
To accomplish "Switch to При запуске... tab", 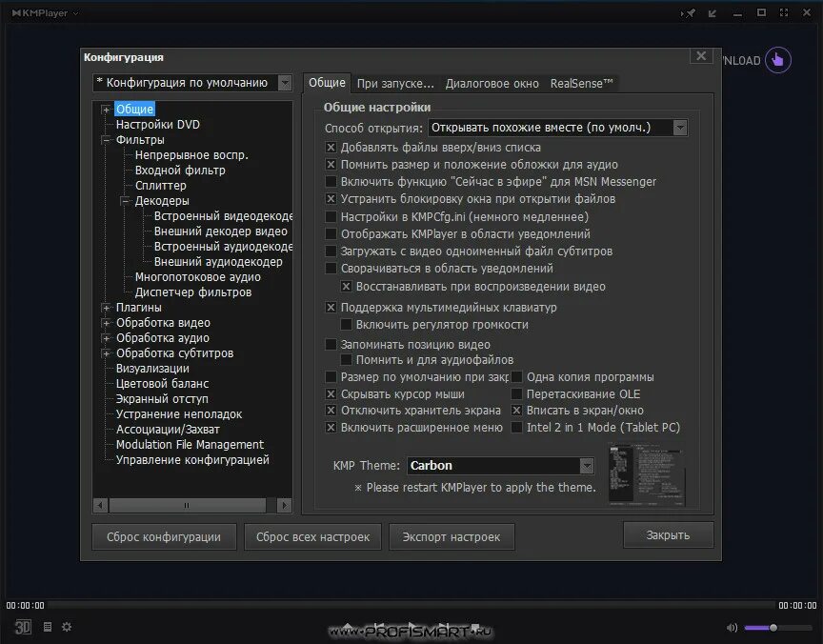I will [395, 84].
